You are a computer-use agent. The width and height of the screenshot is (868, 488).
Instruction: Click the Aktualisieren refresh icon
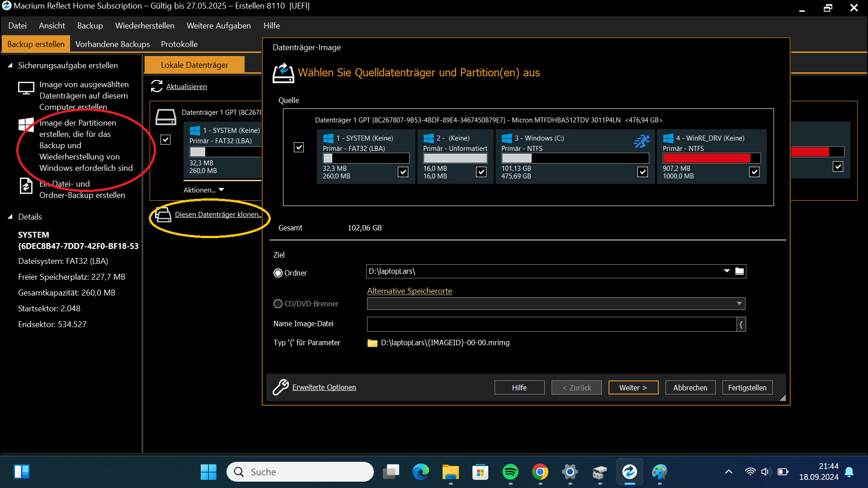[x=156, y=86]
